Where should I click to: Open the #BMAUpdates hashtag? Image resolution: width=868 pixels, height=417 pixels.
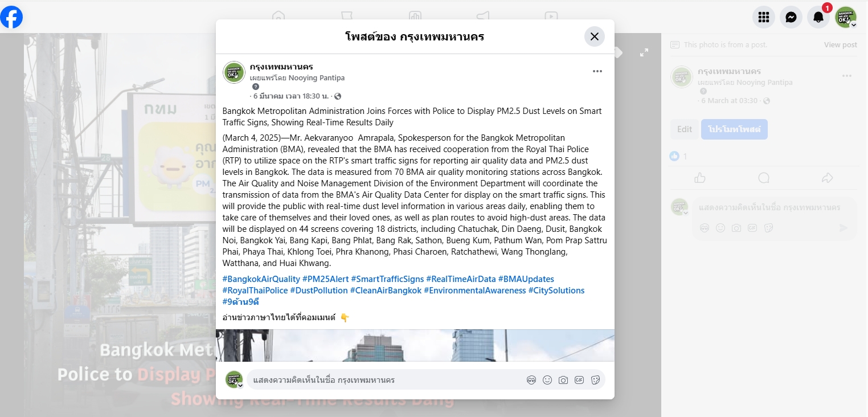(526, 279)
